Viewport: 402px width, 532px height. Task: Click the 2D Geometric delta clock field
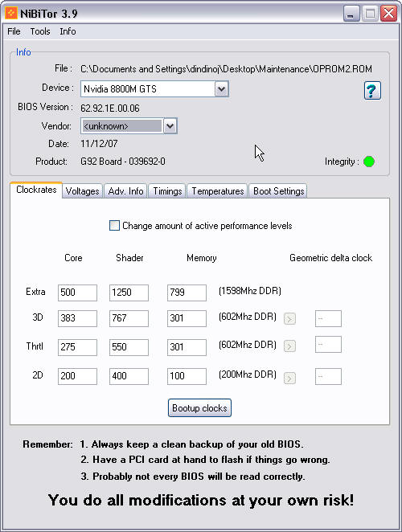pos(328,376)
